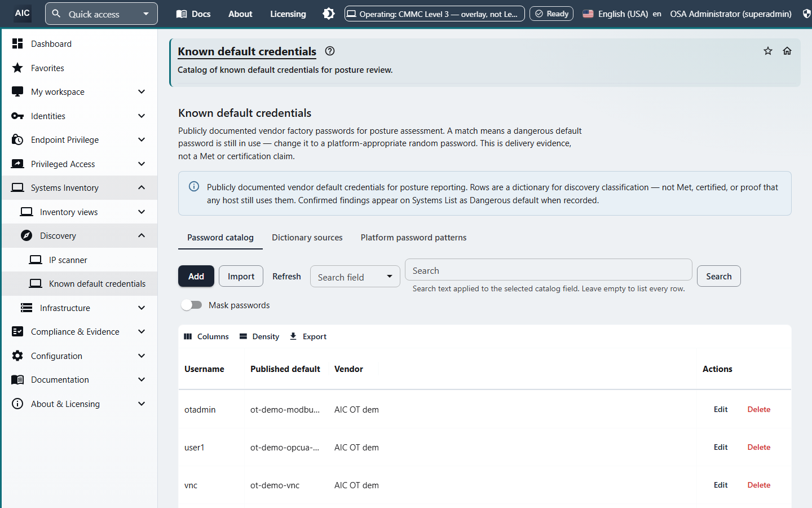This screenshot has width=812, height=508.
Task: Click the Search button
Action: coord(719,276)
